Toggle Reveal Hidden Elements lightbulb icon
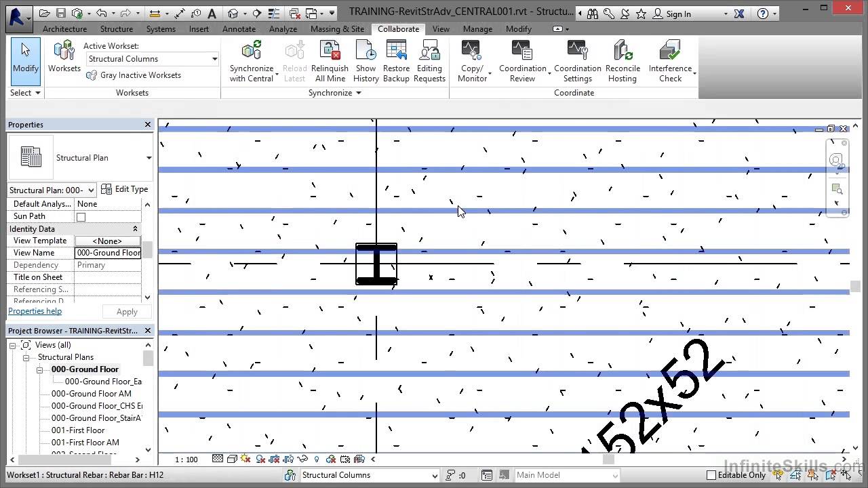The image size is (868, 488). pos(317,459)
